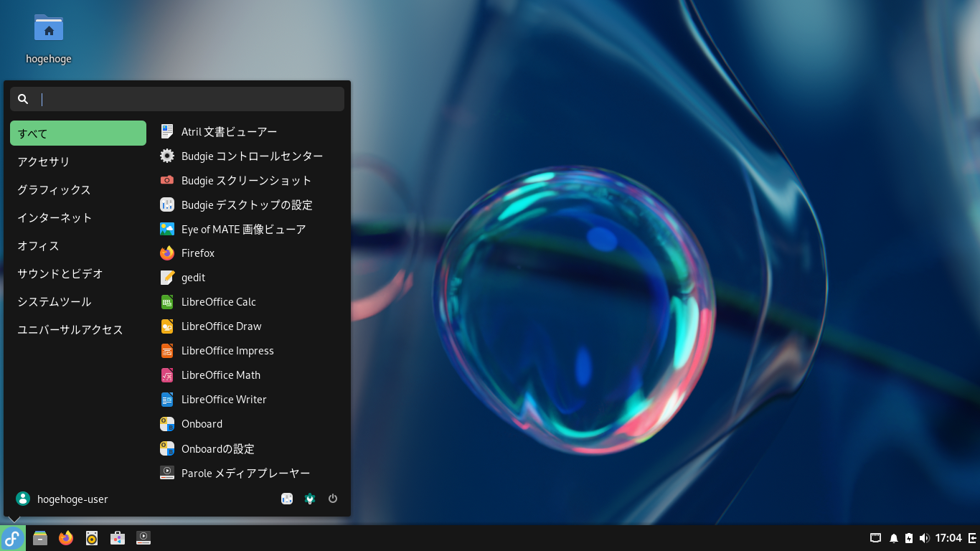Launch LibreOffice Impress
The width and height of the screenshot is (980, 551).
pos(249,351)
